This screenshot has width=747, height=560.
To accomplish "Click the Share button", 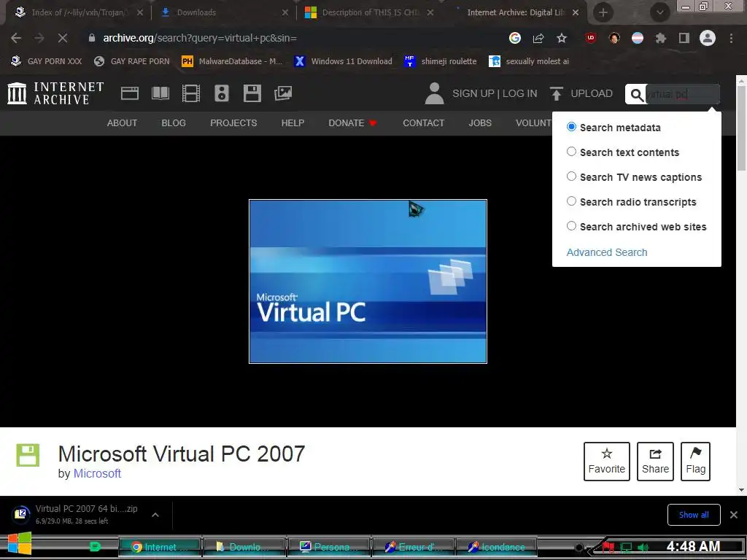I will tap(655, 462).
